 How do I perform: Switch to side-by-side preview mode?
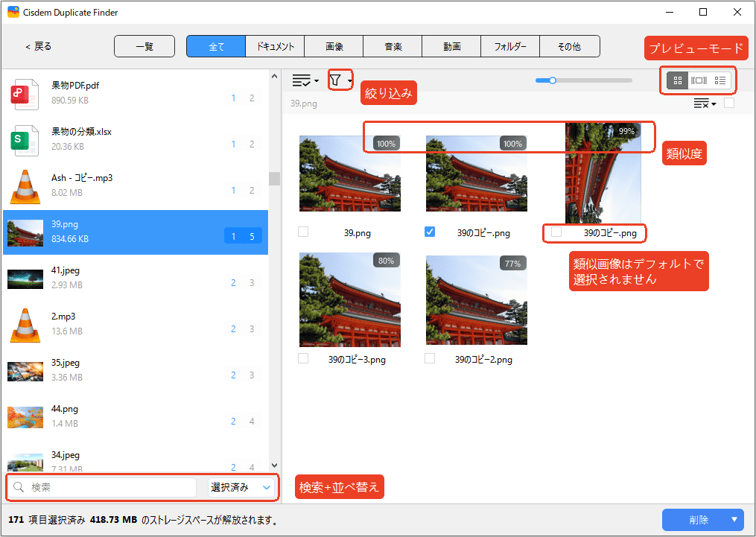699,80
